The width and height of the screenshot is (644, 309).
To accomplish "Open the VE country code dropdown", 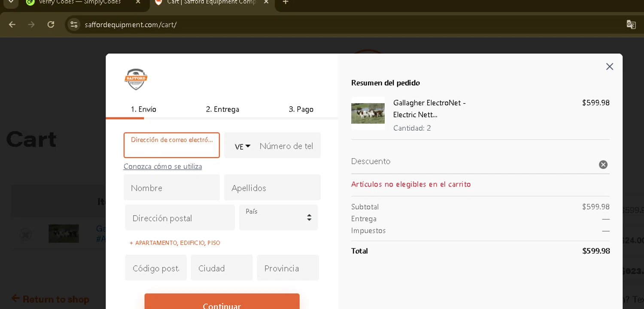I will coord(243,147).
